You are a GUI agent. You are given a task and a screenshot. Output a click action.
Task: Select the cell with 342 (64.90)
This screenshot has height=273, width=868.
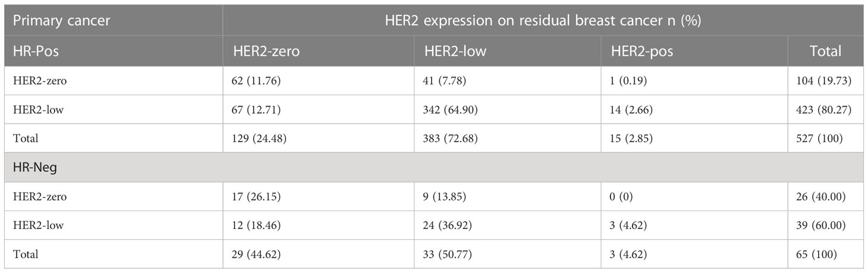click(506, 109)
